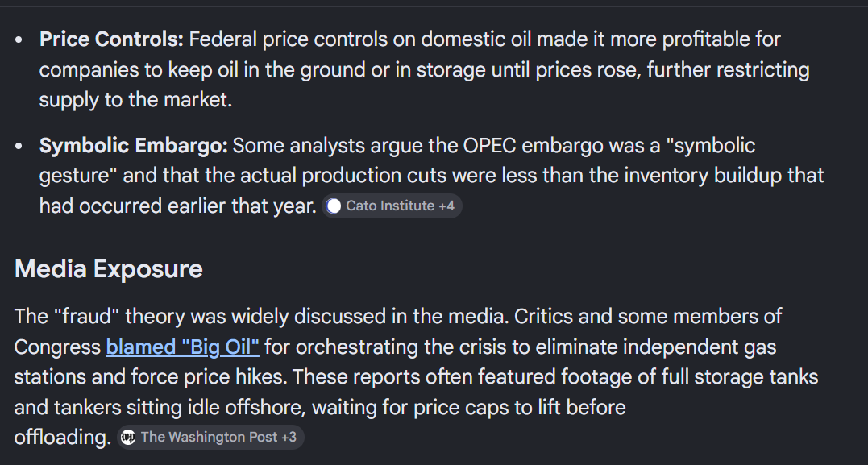Open The Washington Post +3 sources chip
Viewport: 868px width, 465px height.
[x=210, y=438]
